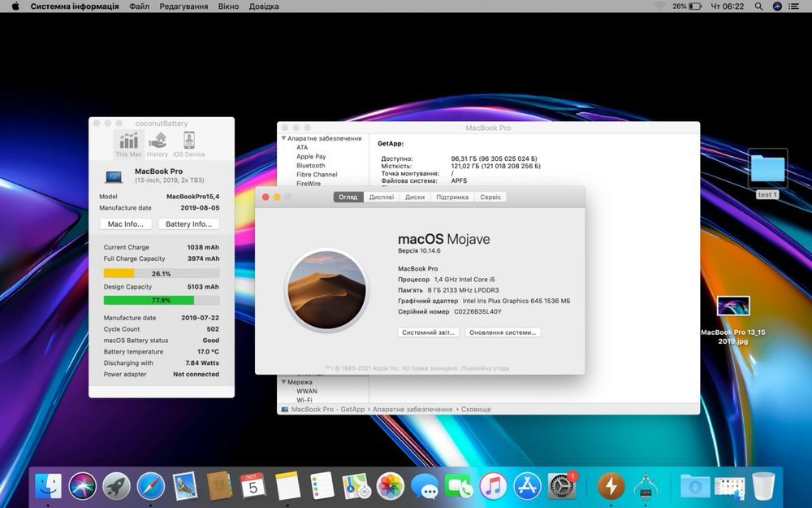
Task: Open Calendar icon in the dock
Action: coord(253,486)
